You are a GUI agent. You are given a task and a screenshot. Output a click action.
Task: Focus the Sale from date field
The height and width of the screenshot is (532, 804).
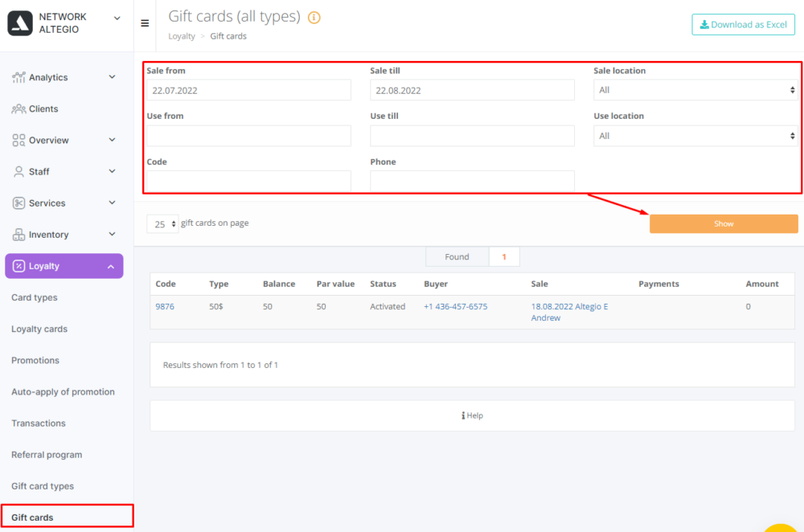click(x=248, y=90)
